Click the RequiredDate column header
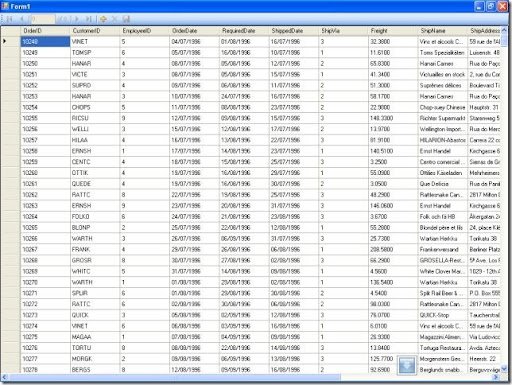This screenshot has width=512, height=385. click(x=244, y=31)
